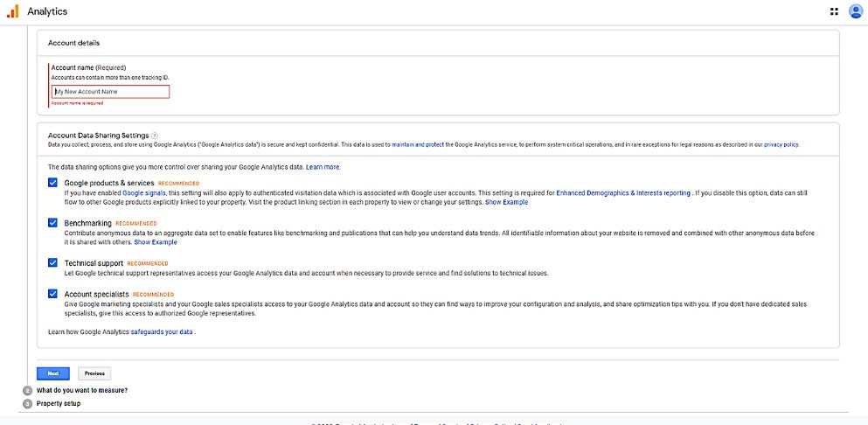The height and width of the screenshot is (425, 868).
Task: Uncheck the Account specialists checkbox
Action: pos(53,294)
